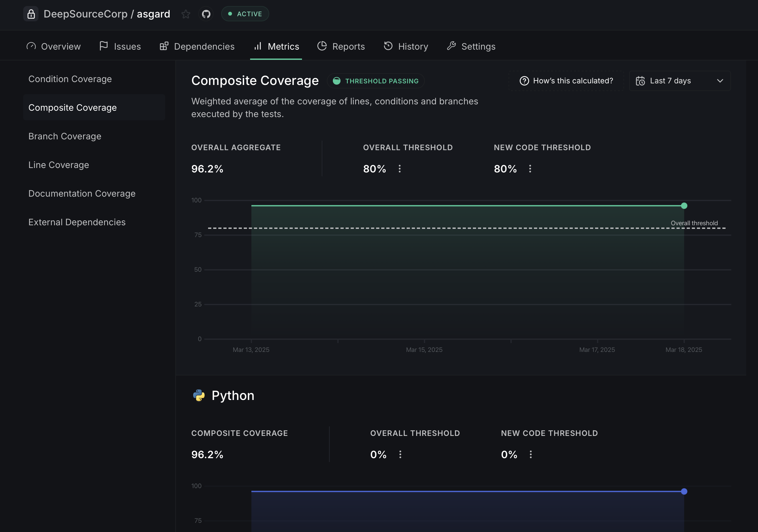Click the Python language logo

(x=199, y=395)
